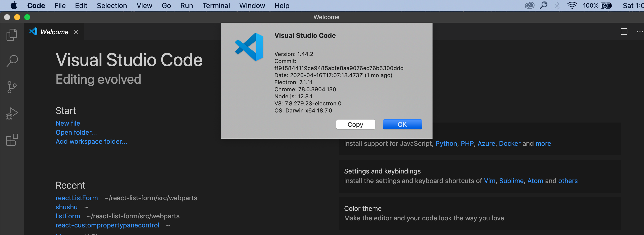Select the Welcome tab
The width and height of the screenshot is (644, 235).
coord(54,32)
